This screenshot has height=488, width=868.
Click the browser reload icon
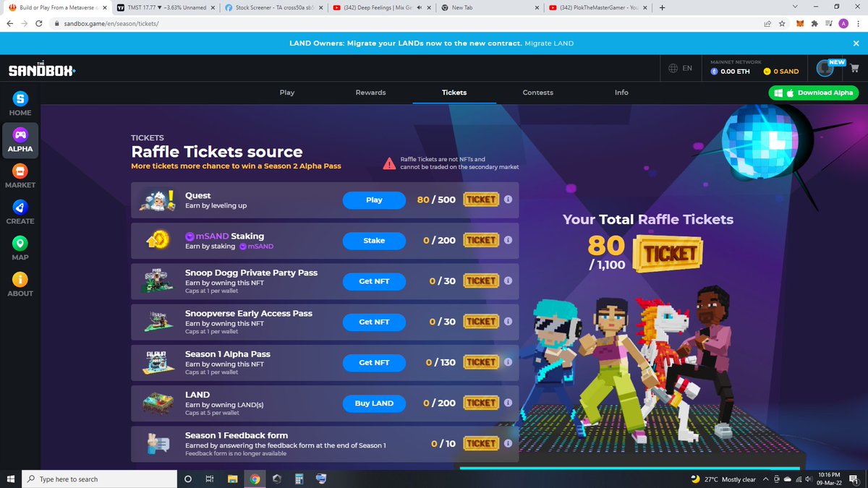39,23
